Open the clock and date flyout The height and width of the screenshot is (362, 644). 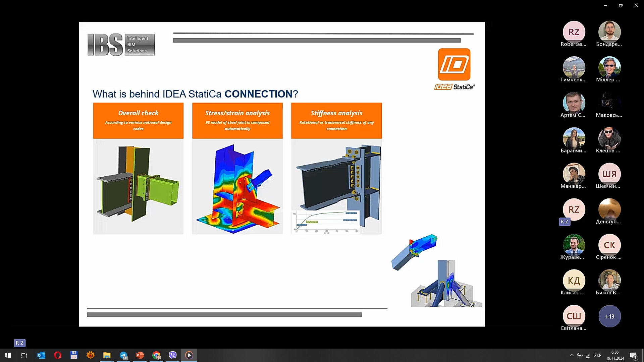pyautogui.click(x=615, y=355)
